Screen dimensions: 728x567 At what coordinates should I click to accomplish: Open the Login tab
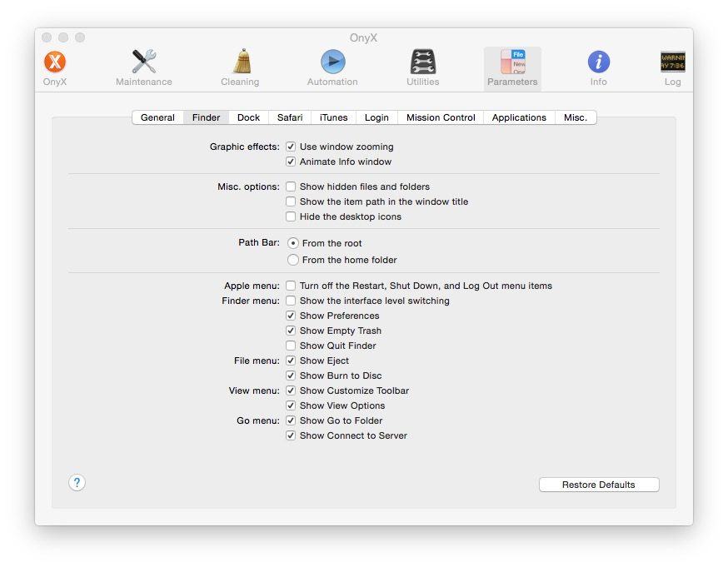click(376, 118)
